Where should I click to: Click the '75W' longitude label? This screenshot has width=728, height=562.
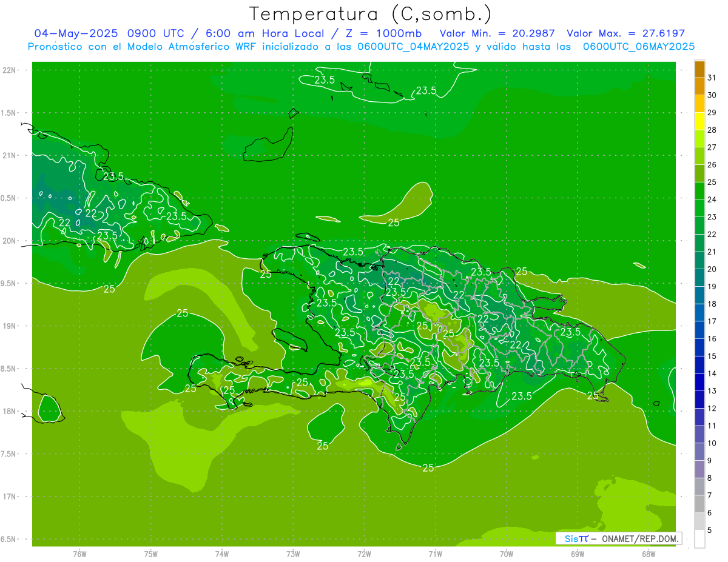coord(151,554)
